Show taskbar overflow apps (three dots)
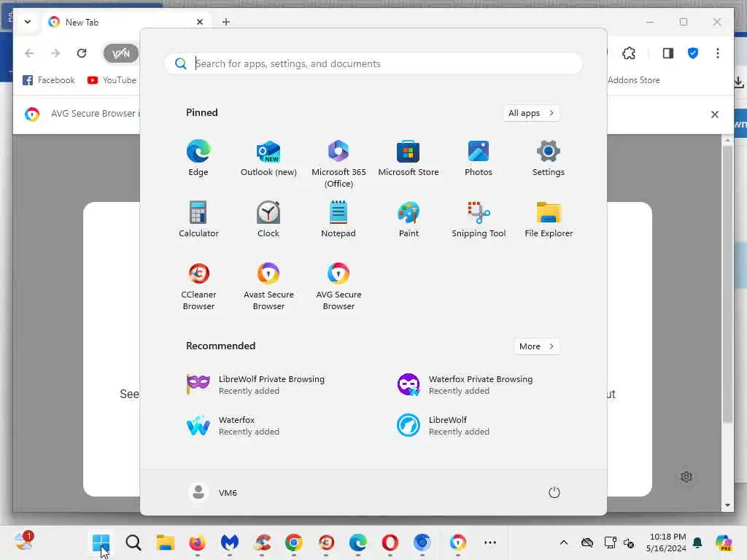This screenshot has width=747, height=560. tap(489, 542)
